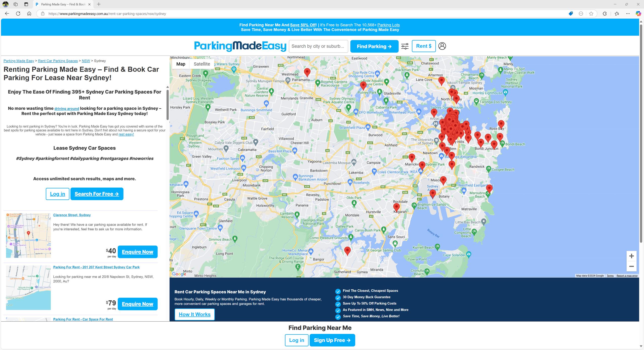The height and width of the screenshot is (350, 644).
Task: Open the tab actions menu button
Action: (x=26, y=4)
